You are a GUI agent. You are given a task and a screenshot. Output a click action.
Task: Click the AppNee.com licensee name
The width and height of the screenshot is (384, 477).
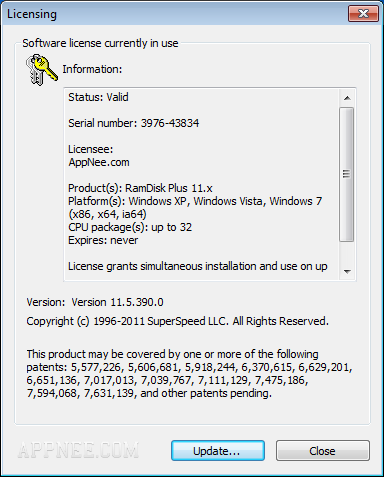pos(99,162)
